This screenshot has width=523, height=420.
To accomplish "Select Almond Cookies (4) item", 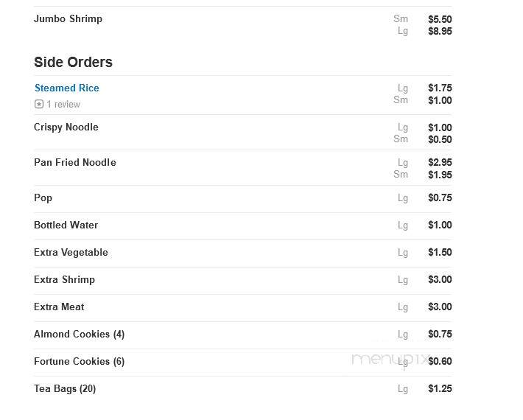I will coord(79,335).
